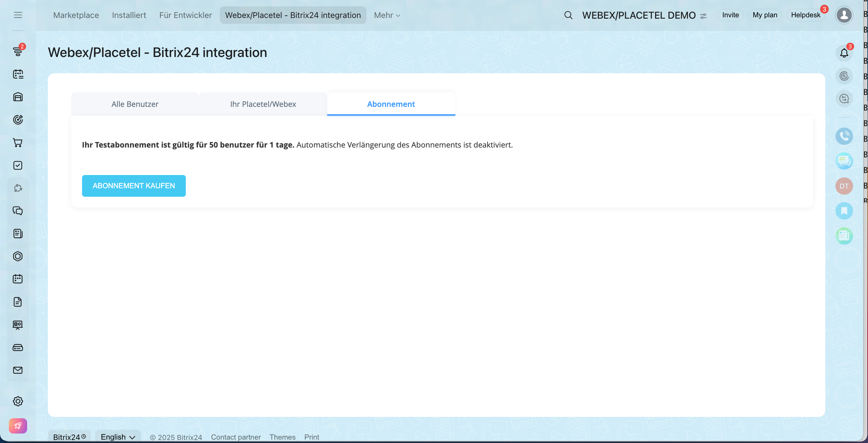Open the hamburger menu in the sidebar
868x443 pixels.
(18, 15)
